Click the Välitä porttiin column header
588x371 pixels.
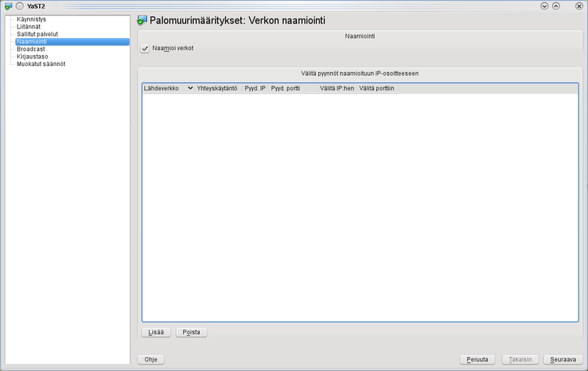pos(376,88)
